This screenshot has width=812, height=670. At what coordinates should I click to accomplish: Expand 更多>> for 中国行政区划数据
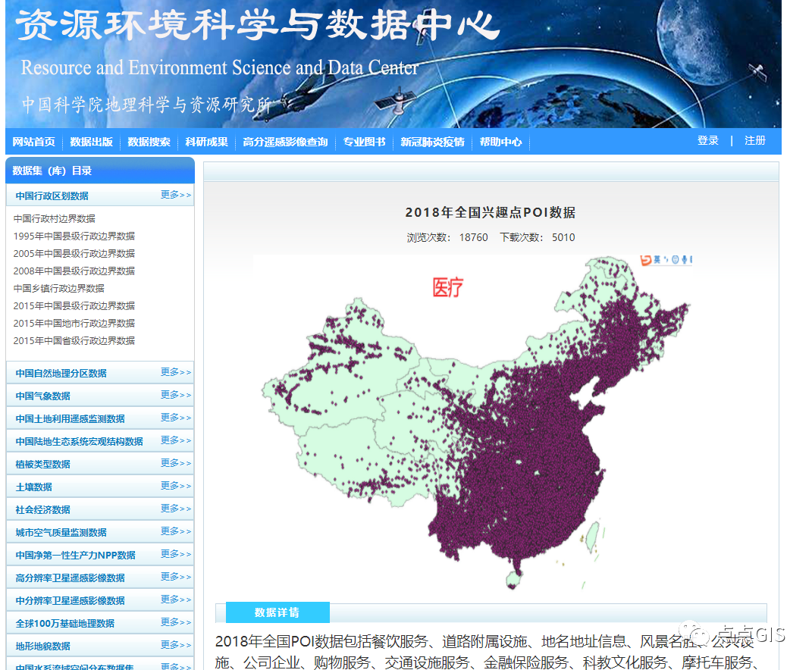point(176,195)
